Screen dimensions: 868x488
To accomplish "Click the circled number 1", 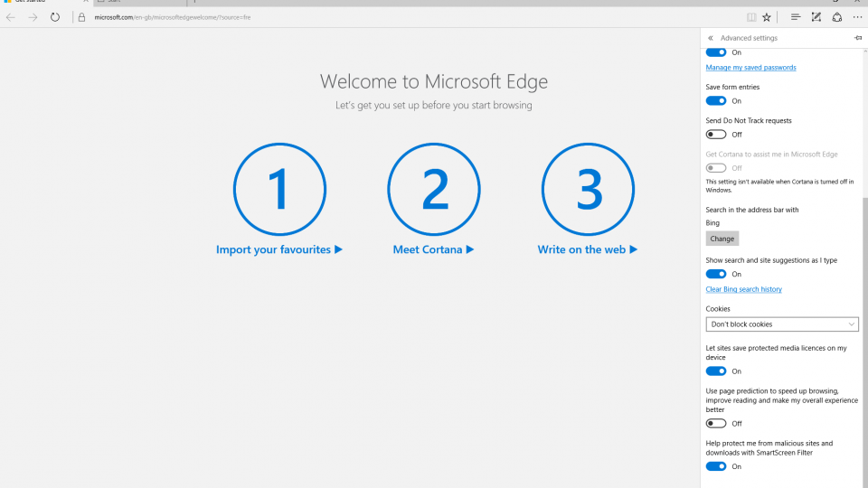I will click(x=279, y=189).
